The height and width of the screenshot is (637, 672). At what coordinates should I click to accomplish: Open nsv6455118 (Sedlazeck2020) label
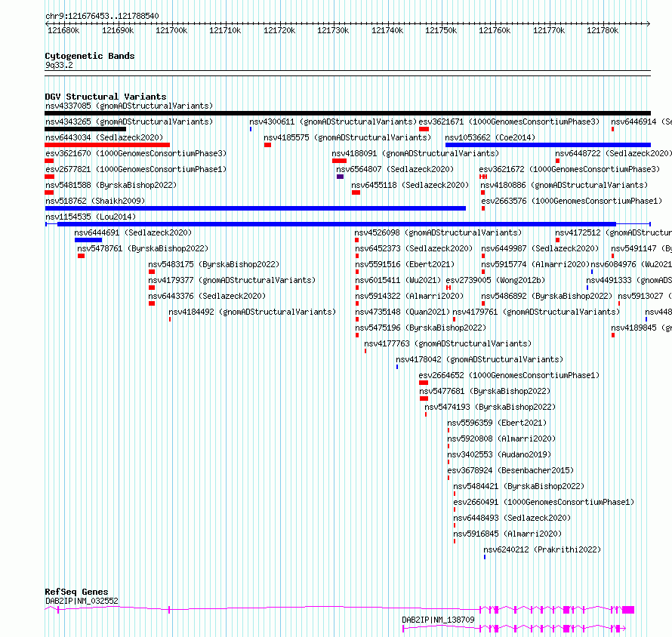coord(410,185)
